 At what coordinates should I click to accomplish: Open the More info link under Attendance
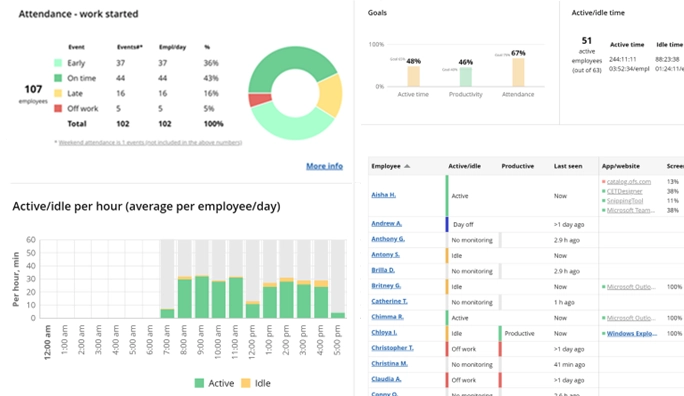coord(324,166)
